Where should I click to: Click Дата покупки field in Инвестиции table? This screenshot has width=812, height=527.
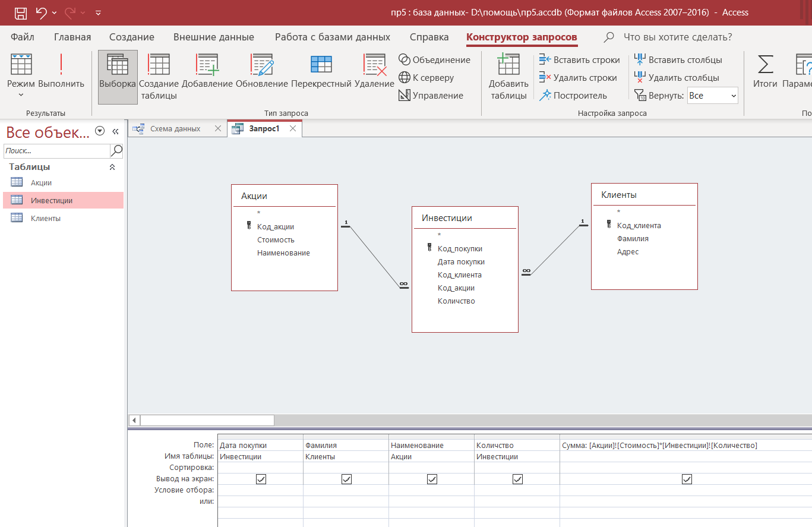pyautogui.click(x=461, y=262)
